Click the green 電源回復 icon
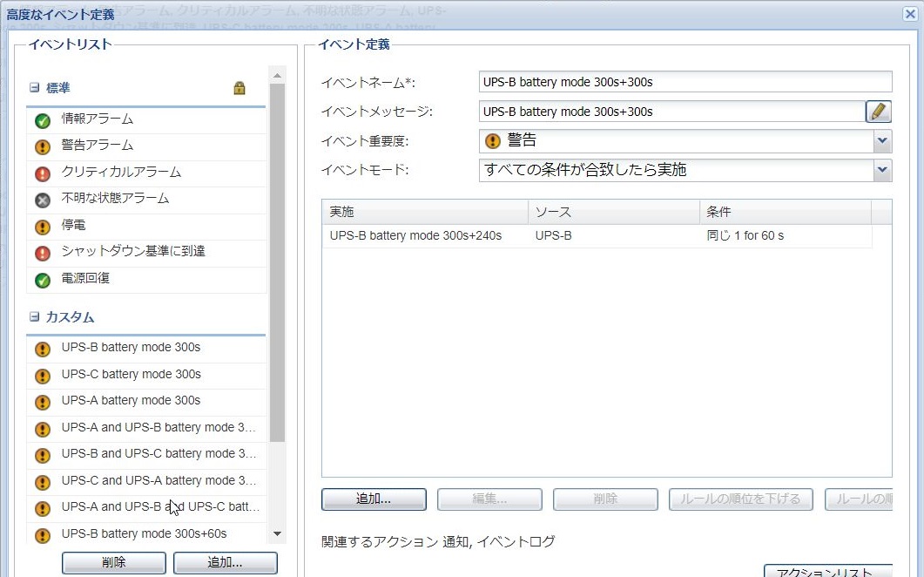 point(42,280)
